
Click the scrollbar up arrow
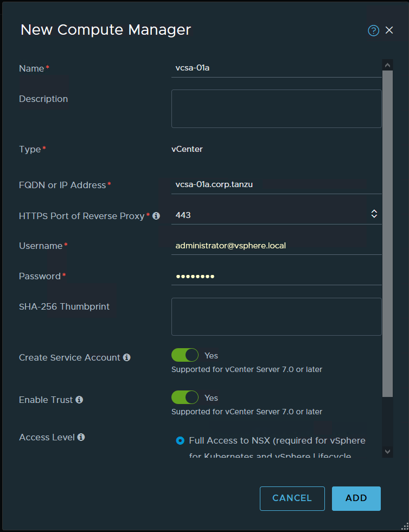coord(387,65)
